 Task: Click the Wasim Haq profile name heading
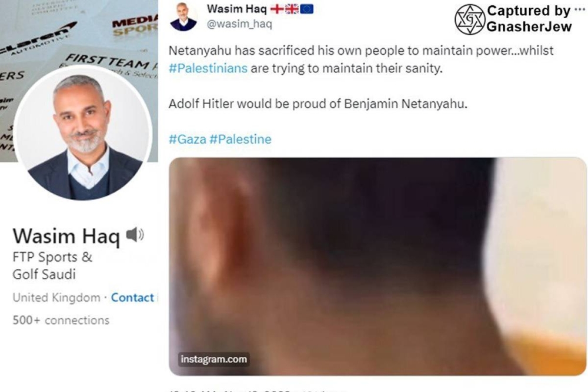tap(66, 237)
